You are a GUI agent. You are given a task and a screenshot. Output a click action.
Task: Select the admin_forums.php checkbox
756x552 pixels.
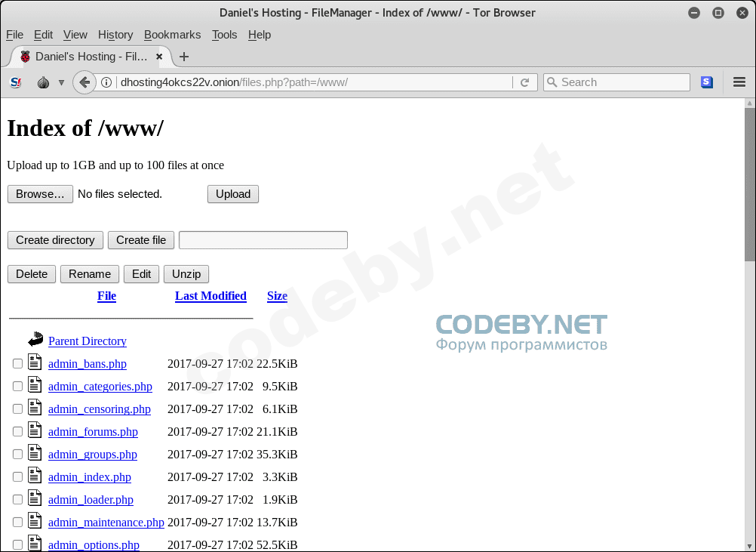18,432
